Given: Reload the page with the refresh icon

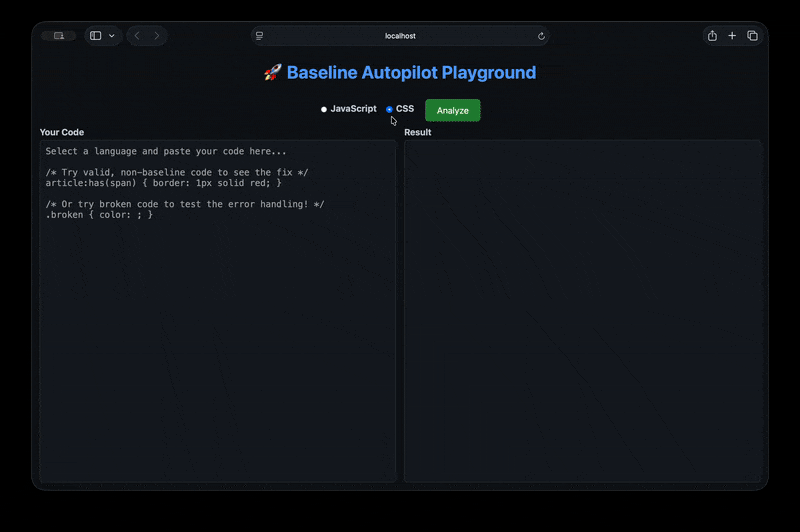Looking at the screenshot, I should pyautogui.click(x=541, y=36).
